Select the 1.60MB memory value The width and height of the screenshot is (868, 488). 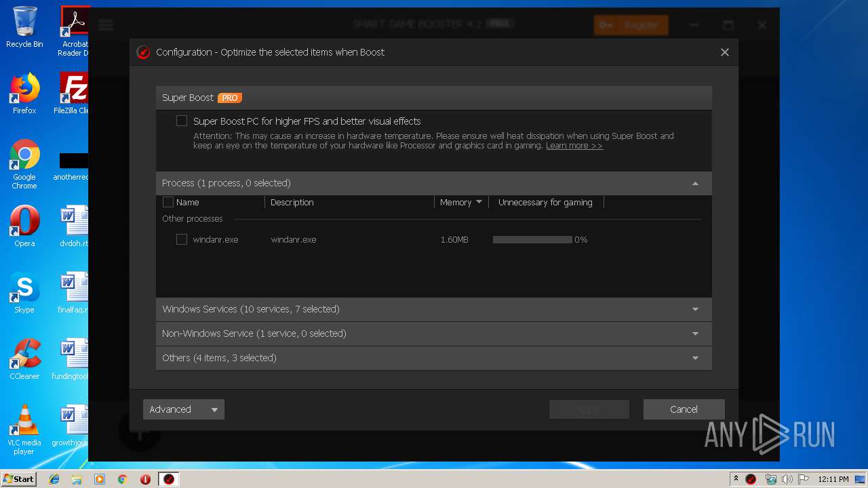pos(454,239)
